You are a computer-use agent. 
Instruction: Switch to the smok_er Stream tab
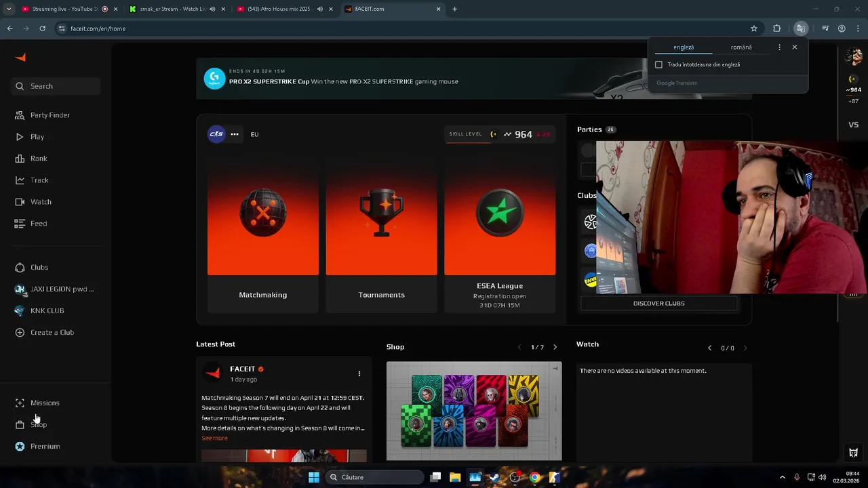tap(177, 9)
